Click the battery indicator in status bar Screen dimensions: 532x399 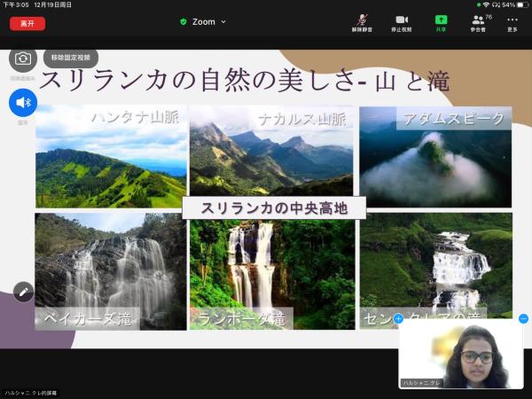click(520, 4)
